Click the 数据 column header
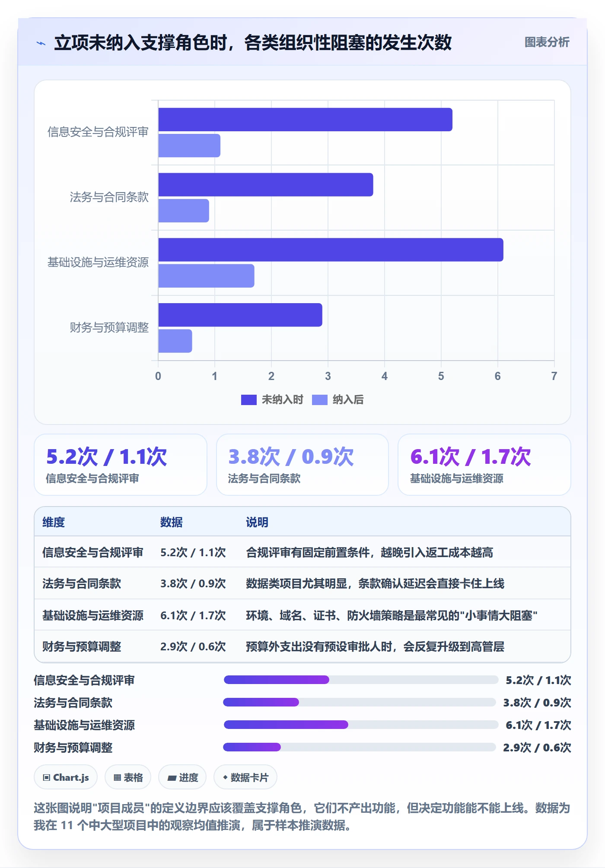Screen dimensions: 605x868 click(172, 522)
